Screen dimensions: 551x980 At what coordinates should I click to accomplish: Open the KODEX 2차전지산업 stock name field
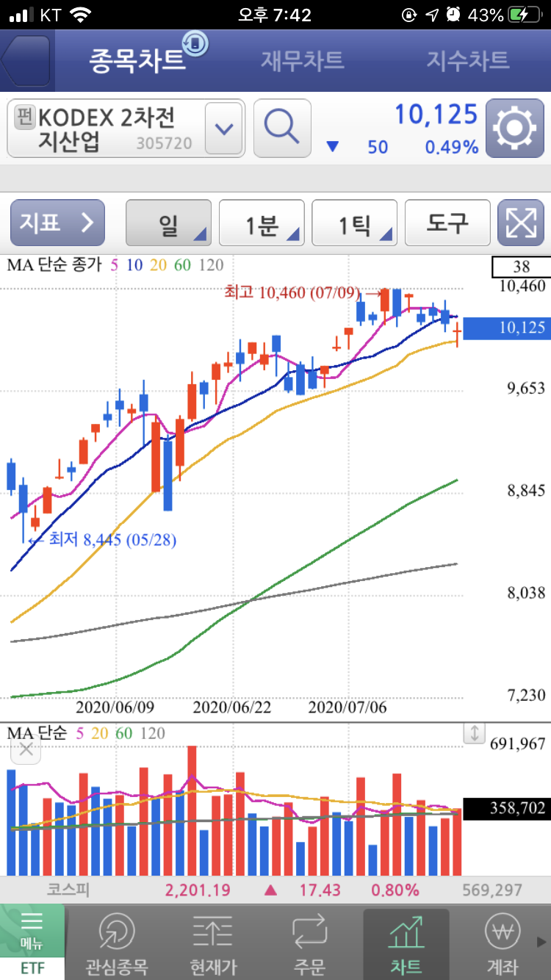point(126,129)
